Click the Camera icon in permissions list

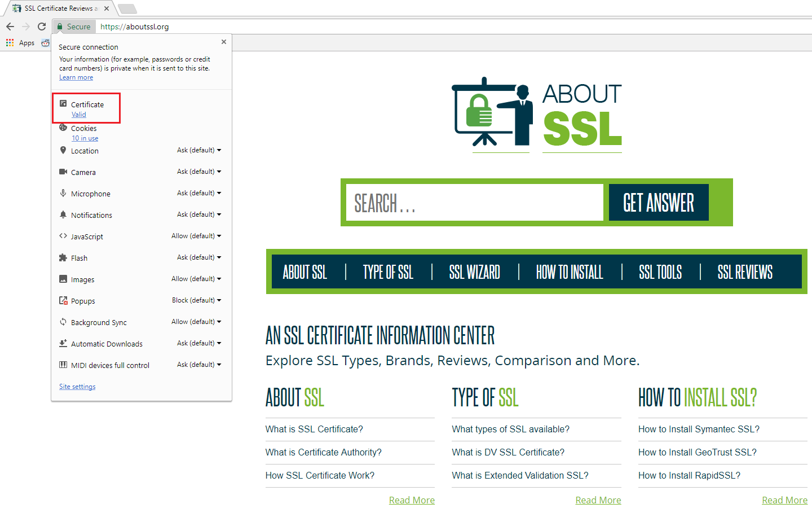click(x=63, y=172)
